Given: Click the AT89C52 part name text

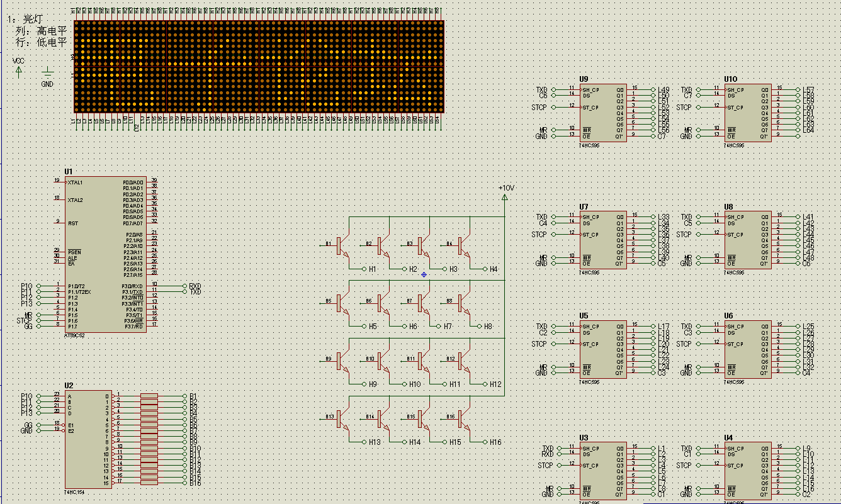Looking at the screenshot, I should coord(74,335).
